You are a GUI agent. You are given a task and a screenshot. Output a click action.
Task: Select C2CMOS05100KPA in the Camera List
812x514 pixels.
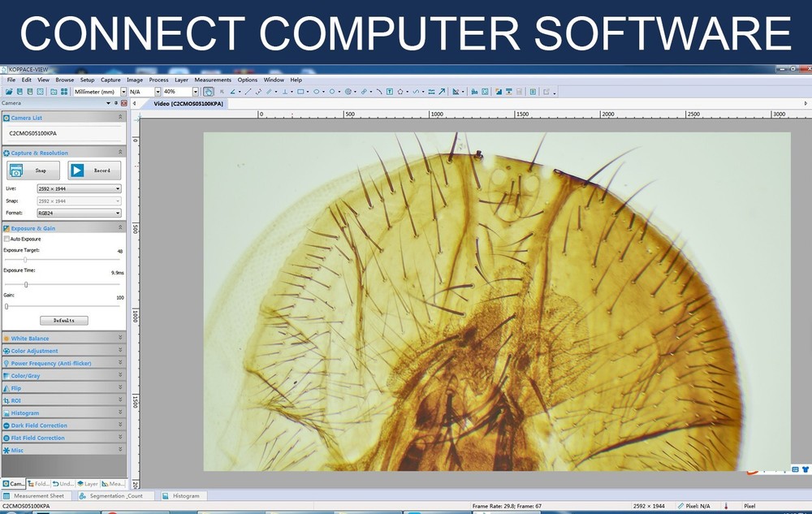(x=33, y=132)
